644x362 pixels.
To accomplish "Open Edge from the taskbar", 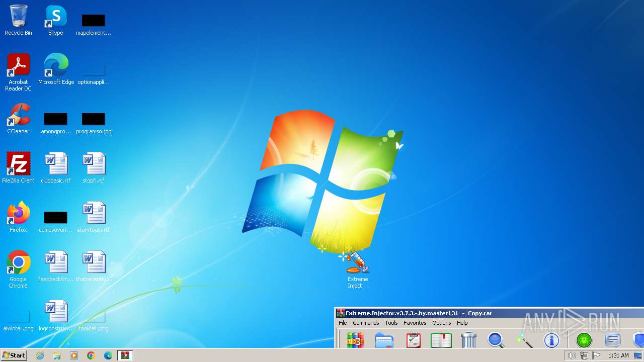I will 108,355.
